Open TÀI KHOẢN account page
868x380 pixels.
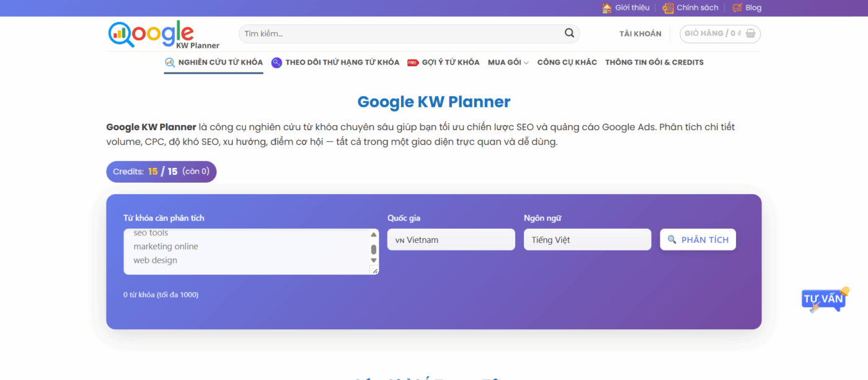pos(640,33)
